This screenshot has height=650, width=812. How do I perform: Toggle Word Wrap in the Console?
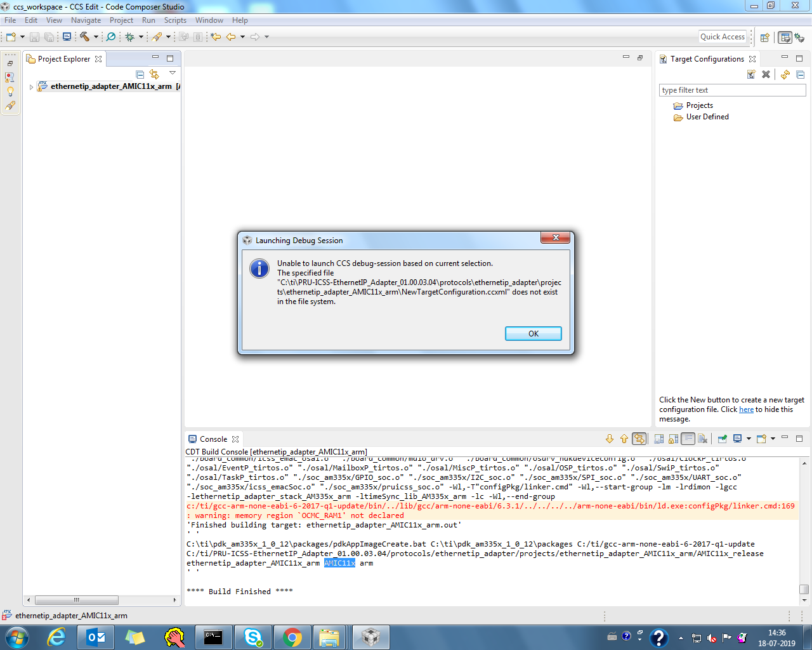pos(688,439)
